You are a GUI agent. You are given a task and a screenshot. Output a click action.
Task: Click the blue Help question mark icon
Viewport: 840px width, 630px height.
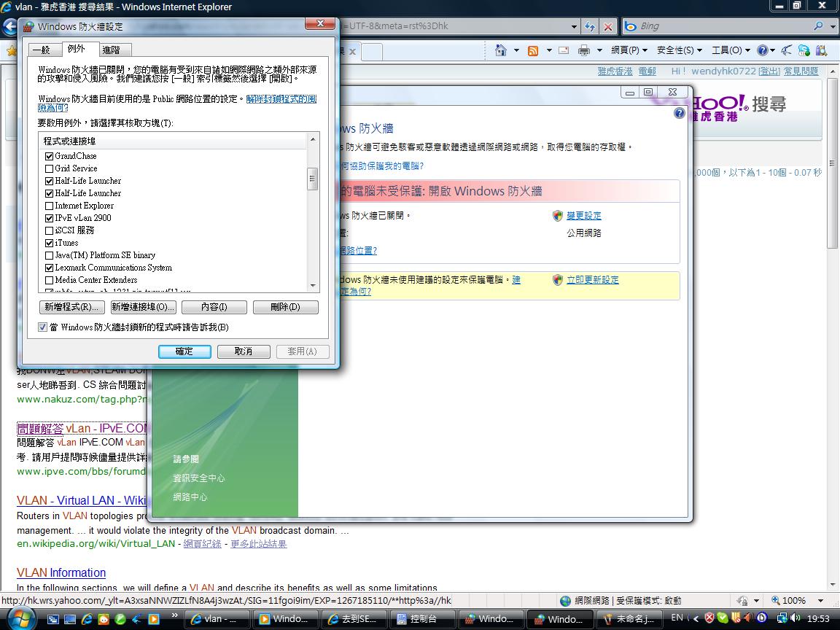point(762,50)
